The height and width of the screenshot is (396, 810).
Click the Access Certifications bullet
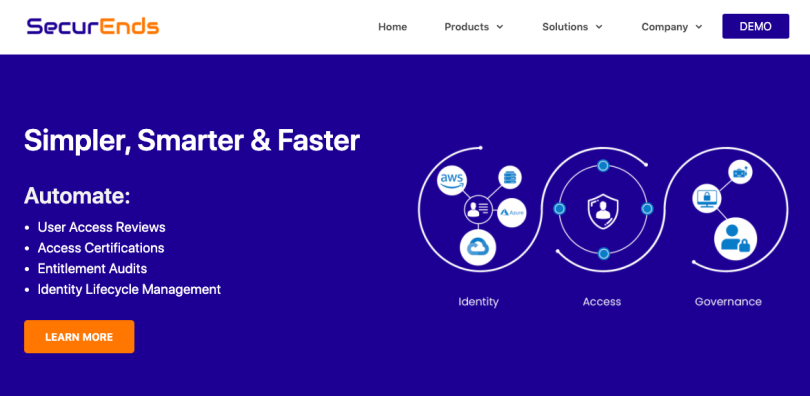point(101,248)
